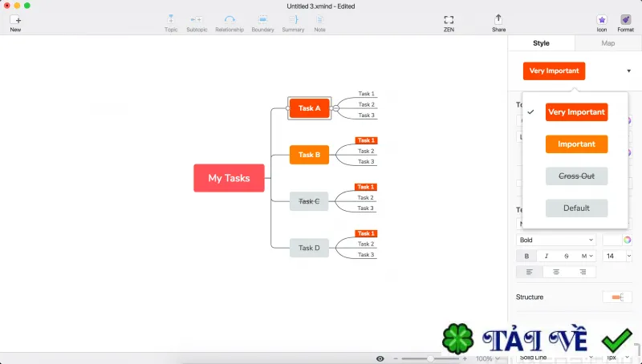The width and height of the screenshot is (642, 364).
Task: Zoom in with the plus button
Action: click(465, 358)
